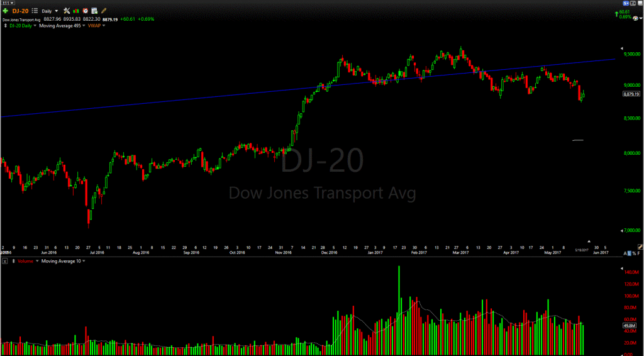Click the 100.0M label on the volume axis
This screenshot has height=356, width=644.
point(631,296)
